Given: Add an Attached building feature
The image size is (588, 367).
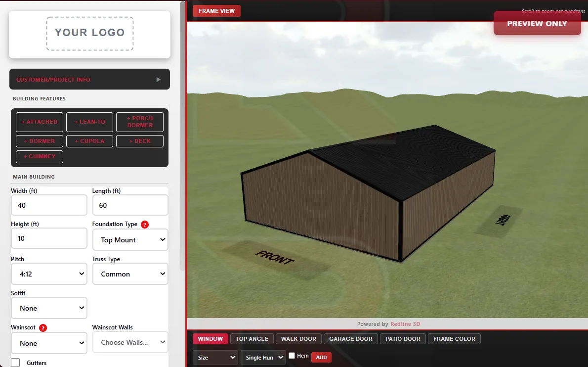Looking at the screenshot, I should [x=40, y=122].
